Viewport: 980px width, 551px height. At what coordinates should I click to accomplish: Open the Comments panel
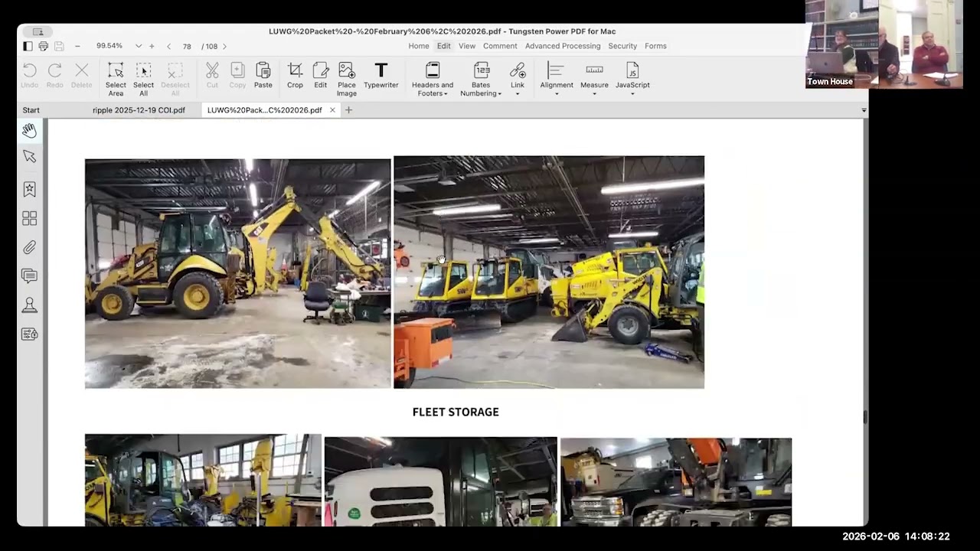pos(29,275)
